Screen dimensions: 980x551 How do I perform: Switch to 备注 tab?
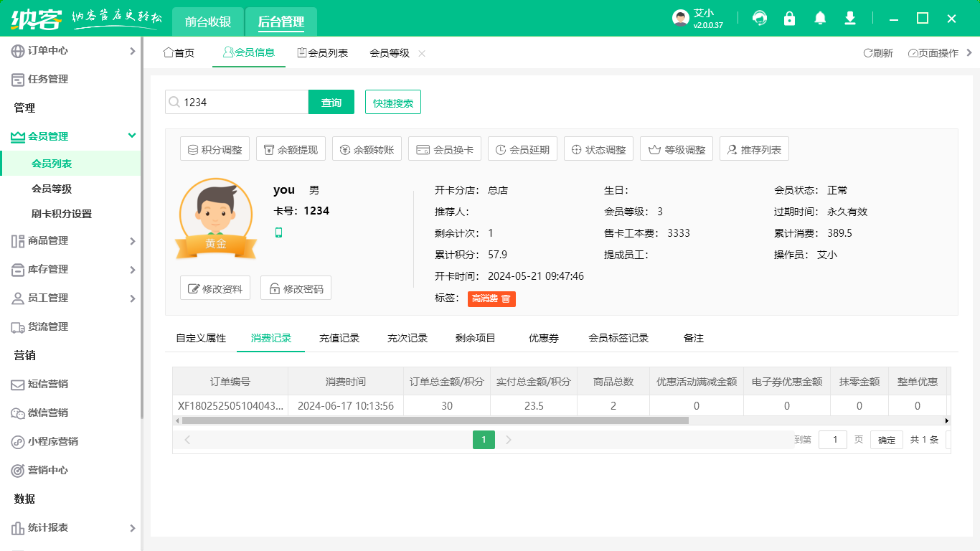694,338
